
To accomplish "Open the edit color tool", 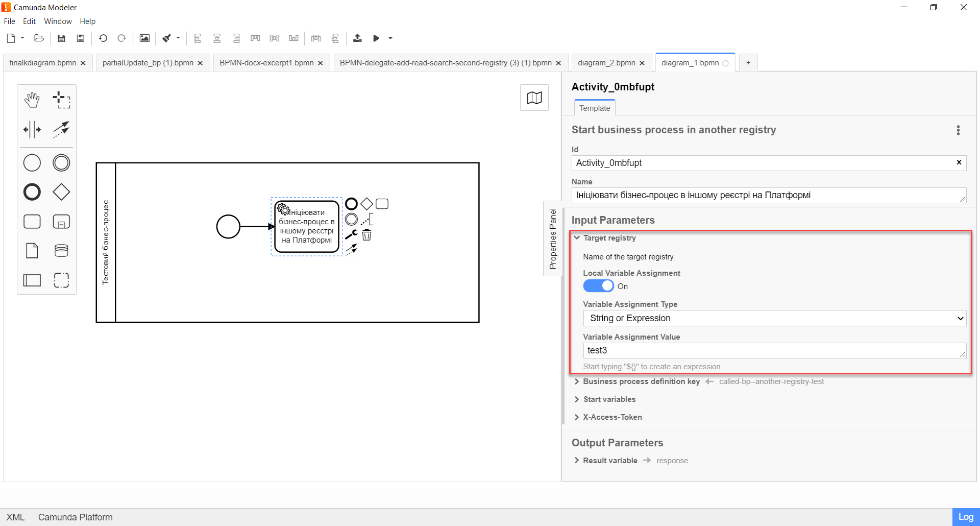I will (167, 38).
